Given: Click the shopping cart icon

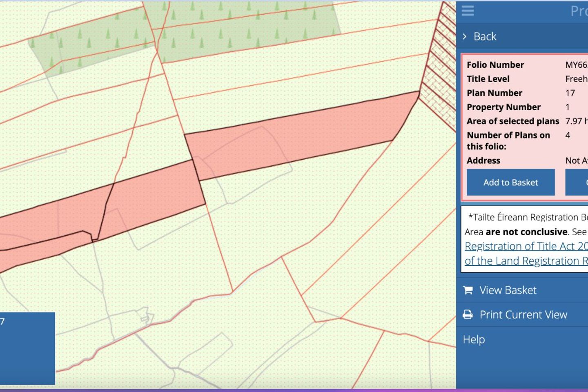Looking at the screenshot, I should point(468,290).
